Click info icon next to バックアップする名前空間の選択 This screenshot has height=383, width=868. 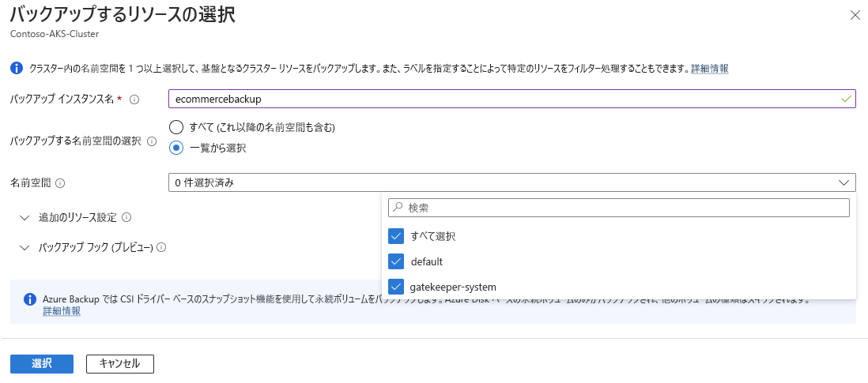pos(152,141)
